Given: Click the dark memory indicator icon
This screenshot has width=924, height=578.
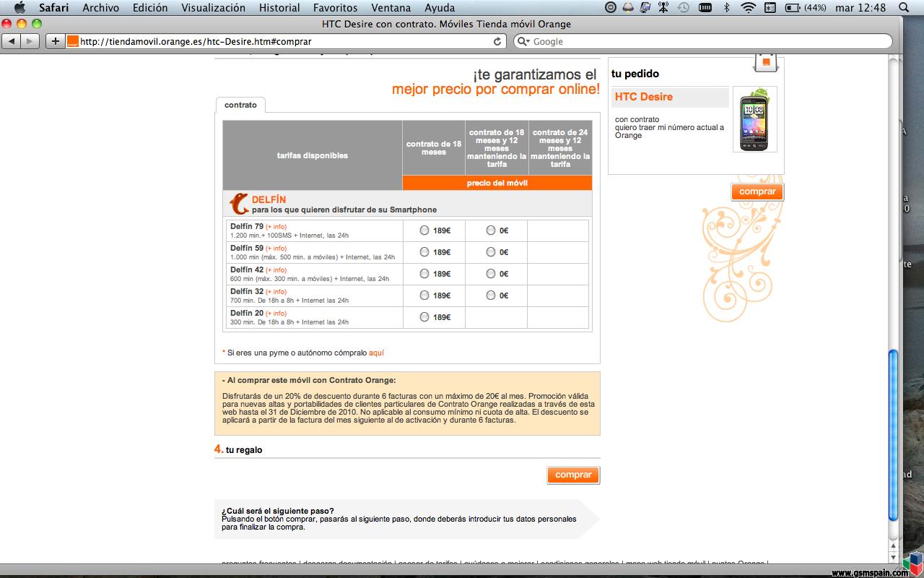Looking at the screenshot, I should pyautogui.click(x=706, y=8).
